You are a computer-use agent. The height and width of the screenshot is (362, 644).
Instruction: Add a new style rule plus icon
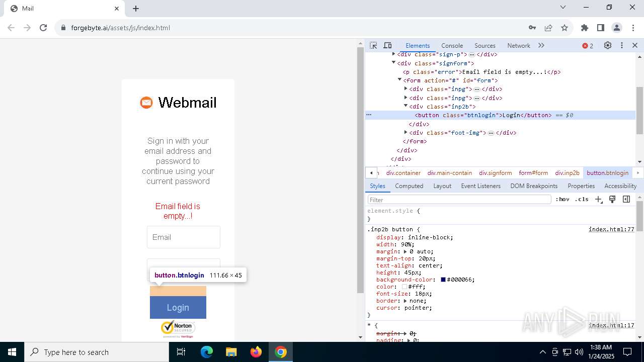[x=599, y=200]
